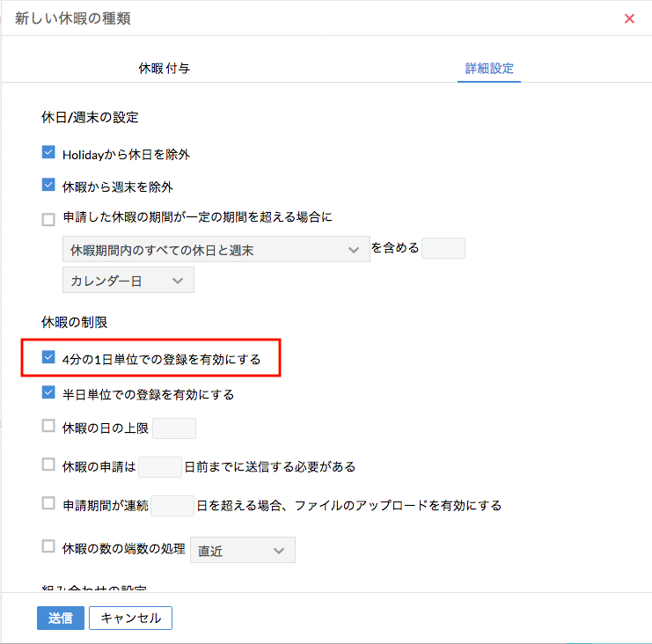Close the 新しい休暇の種類 dialog
Screen dimensions: 652x644
click(x=629, y=18)
